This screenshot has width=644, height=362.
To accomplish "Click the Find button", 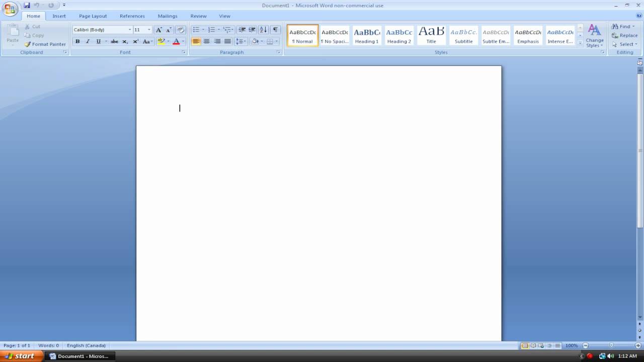I will 623,27.
